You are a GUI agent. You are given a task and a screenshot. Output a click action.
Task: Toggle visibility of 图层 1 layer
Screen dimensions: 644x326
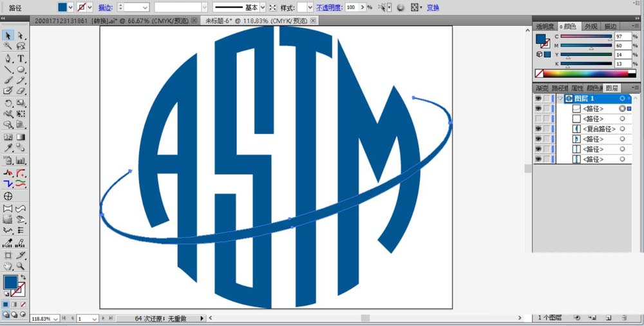[538, 99]
